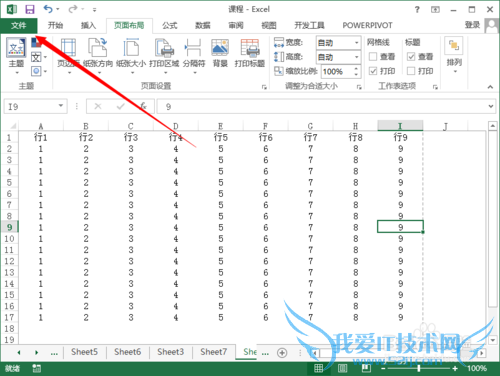Image resolution: width=500 pixels, height=376 pixels.
Task: Open theme effects icon
Action: coord(36,71)
